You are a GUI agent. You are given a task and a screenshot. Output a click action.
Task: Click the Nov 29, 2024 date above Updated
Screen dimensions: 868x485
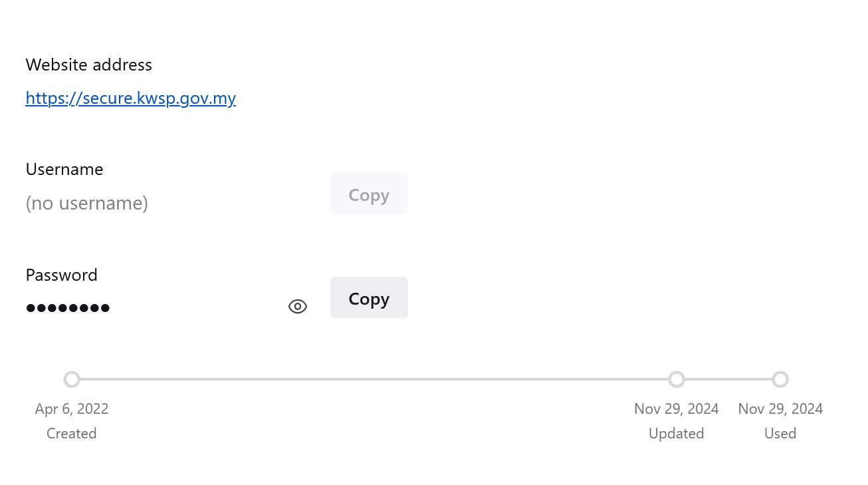pos(677,408)
